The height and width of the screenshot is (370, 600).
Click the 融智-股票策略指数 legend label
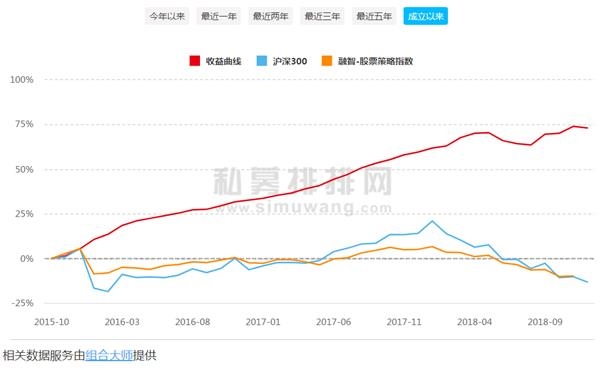pos(375,61)
